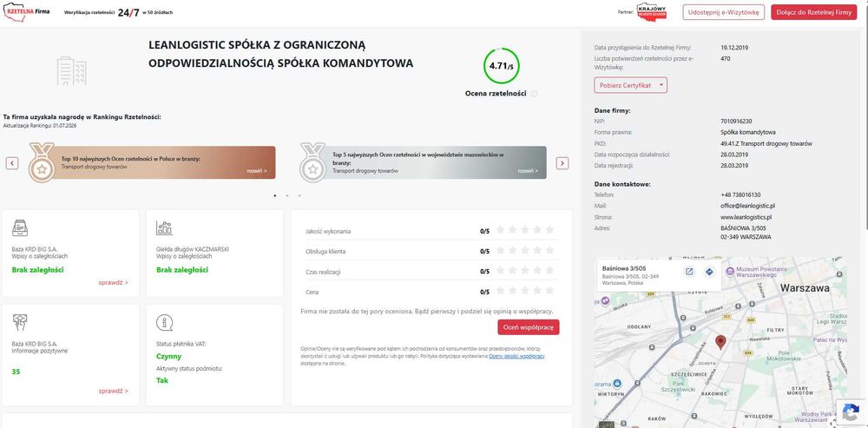This screenshot has width=868, height=428.
Task: Click the VAT status info bubble icon
Action: pyautogui.click(x=164, y=322)
